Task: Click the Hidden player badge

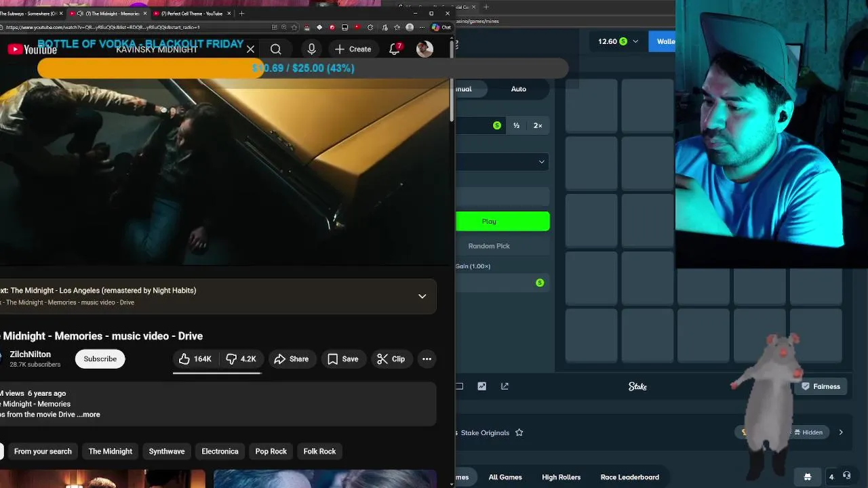Action: [808, 432]
